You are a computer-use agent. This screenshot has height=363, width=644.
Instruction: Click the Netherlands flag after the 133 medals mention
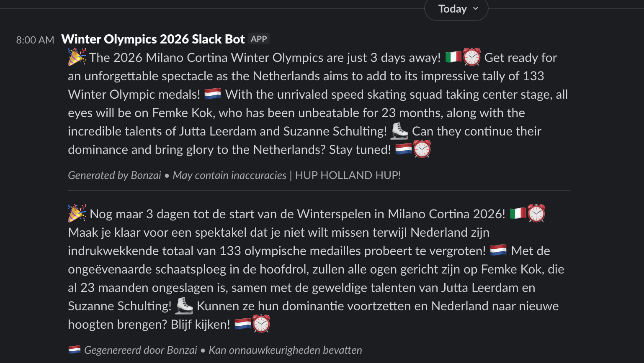(213, 94)
